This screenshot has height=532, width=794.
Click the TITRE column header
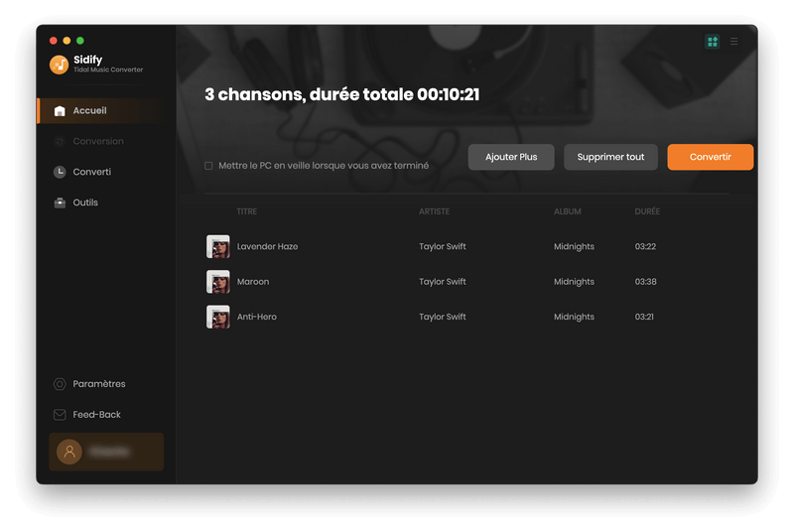click(246, 211)
